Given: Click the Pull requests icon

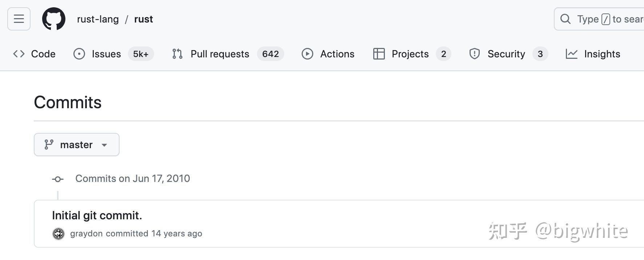Looking at the screenshot, I should 177,54.
